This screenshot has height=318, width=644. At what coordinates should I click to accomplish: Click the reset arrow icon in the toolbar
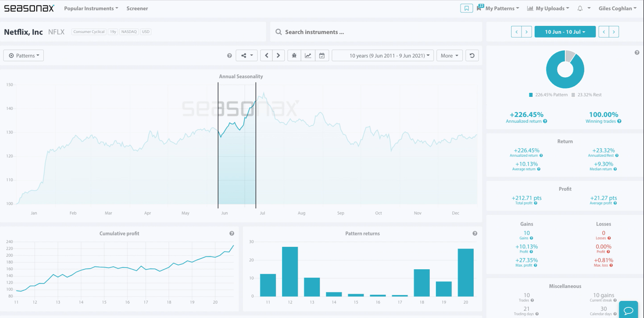click(x=472, y=55)
